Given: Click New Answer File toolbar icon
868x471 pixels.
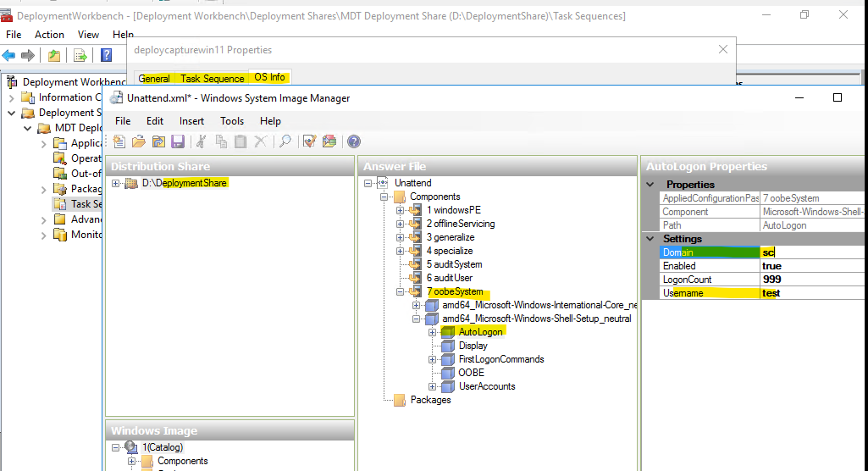Looking at the screenshot, I should [x=119, y=141].
